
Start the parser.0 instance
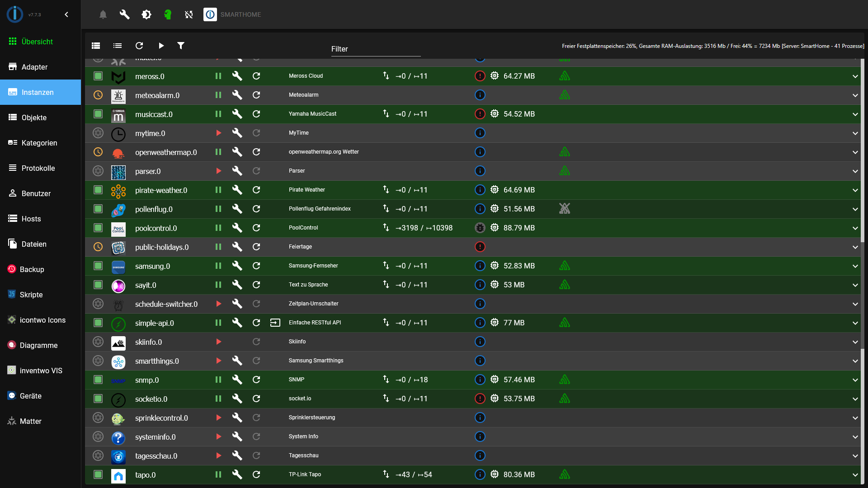click(x=218, y=171)
